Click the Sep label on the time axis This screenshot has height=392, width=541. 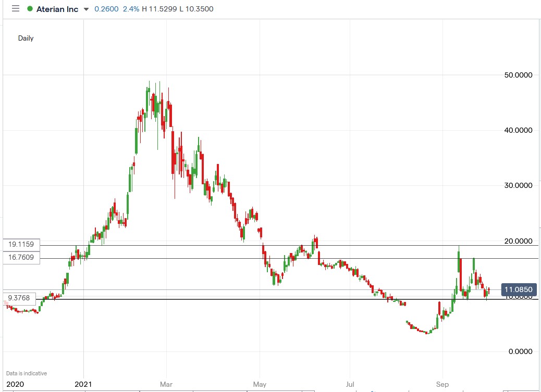pos(442,384)
